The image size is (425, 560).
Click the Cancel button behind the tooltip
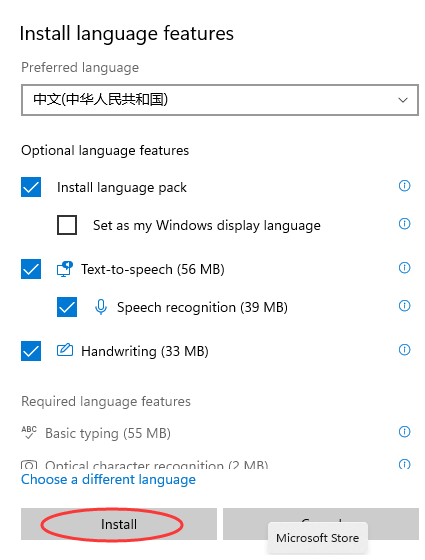[x=321, y=516]
